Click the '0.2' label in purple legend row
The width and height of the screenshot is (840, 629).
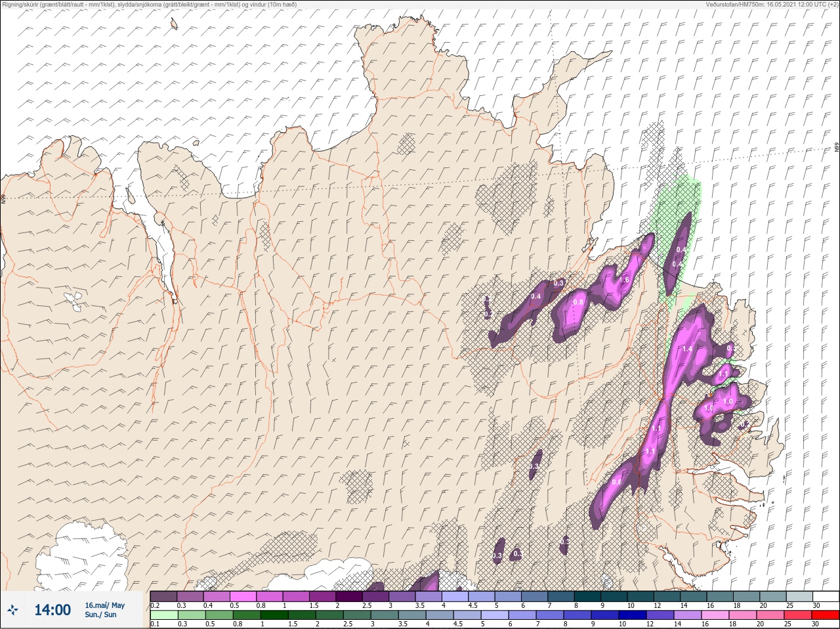point(155,605)
